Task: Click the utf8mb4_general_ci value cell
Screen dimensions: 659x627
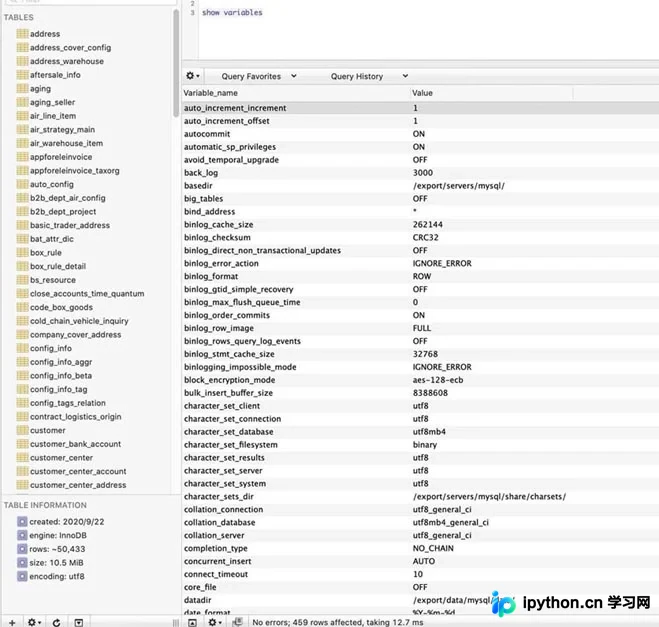Action: point(451,522)
